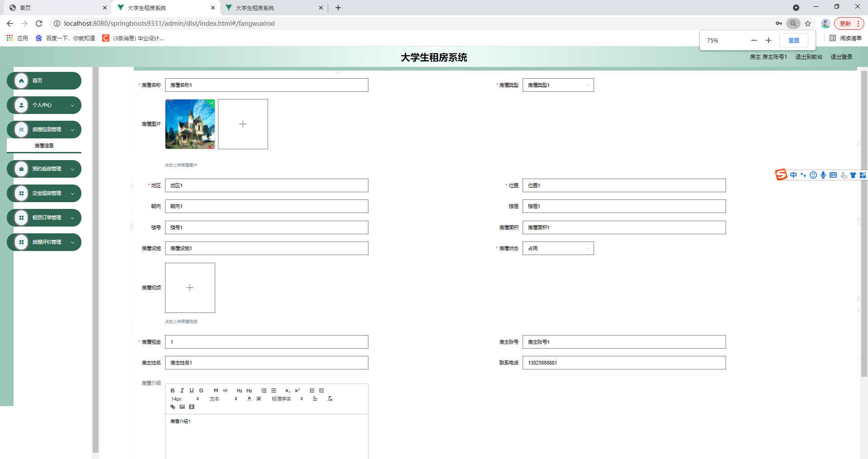This screenshot has width=868, height=459.
Task: Click the uploaded house picture thumbnail
Action: (x=190, y=124)
